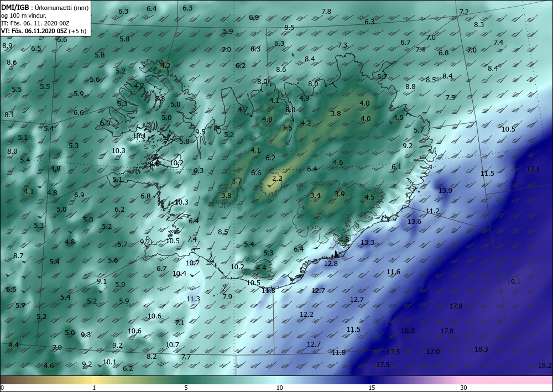The height and width of the screenshot is (392, 553).
Task: Select the 6.5 value label
Action: click(x=36, y=49)
